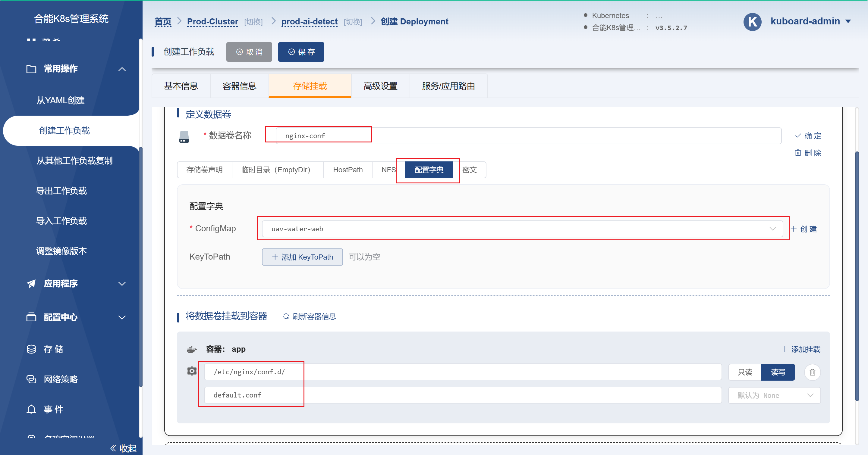Choose 密文 volume type

pos(469,170)
